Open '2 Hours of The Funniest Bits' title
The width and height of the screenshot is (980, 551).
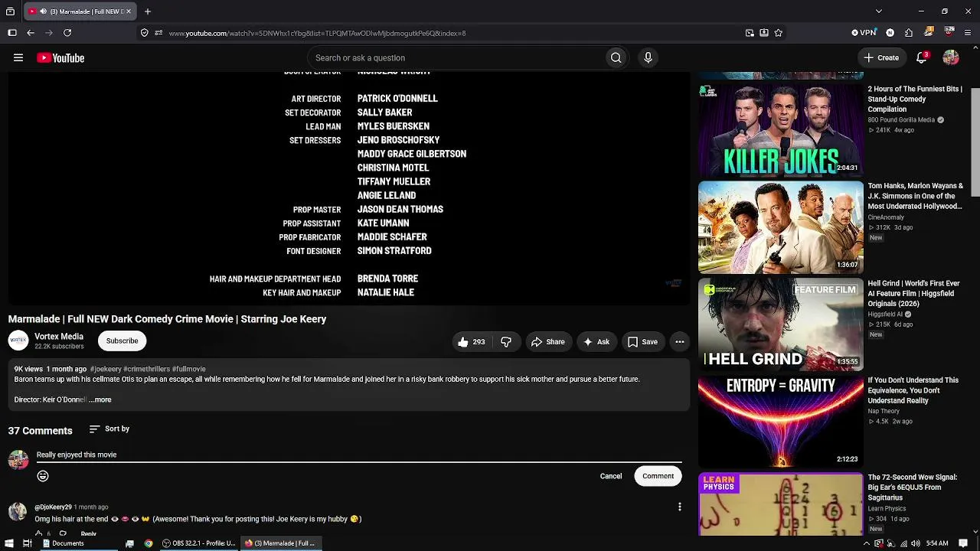(915, 99)
